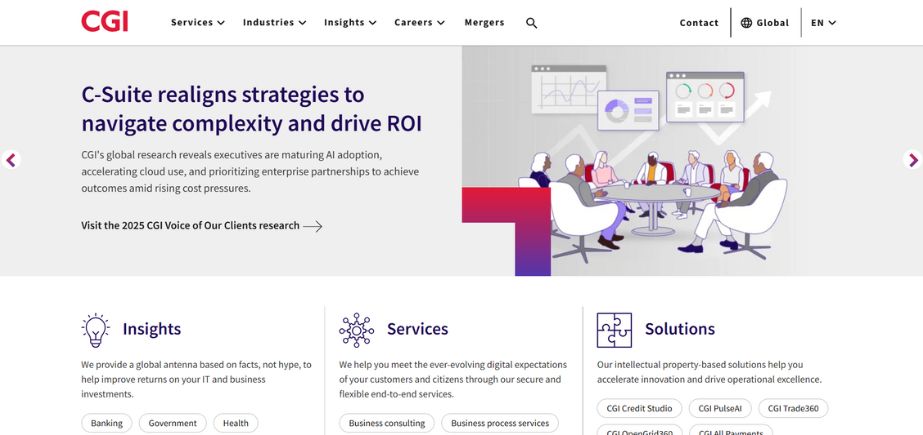Advance to next carousel slide arrow
Viewport: 923px width, 435px height.
[912, 160]
